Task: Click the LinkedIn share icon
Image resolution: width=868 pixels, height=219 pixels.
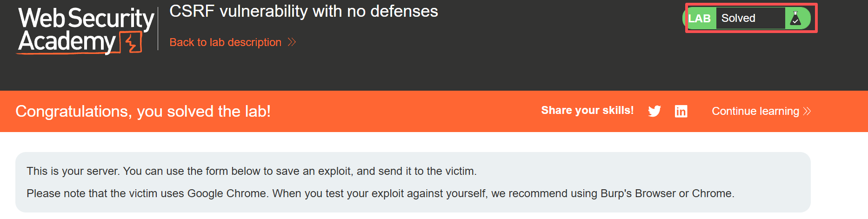Action: click(x=681, y=111)
